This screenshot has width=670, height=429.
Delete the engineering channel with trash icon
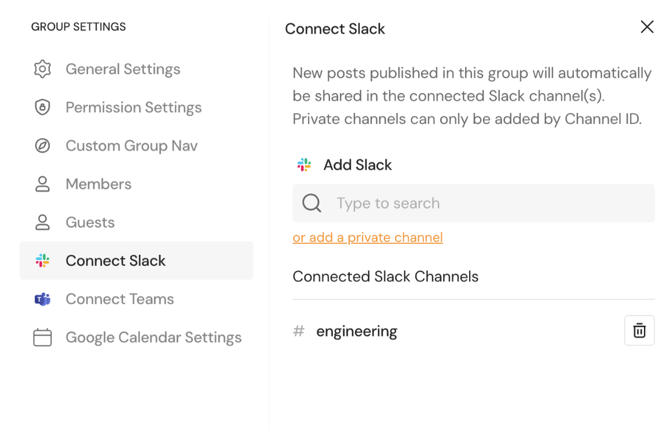pyautogui.click(x=639, y=331)
